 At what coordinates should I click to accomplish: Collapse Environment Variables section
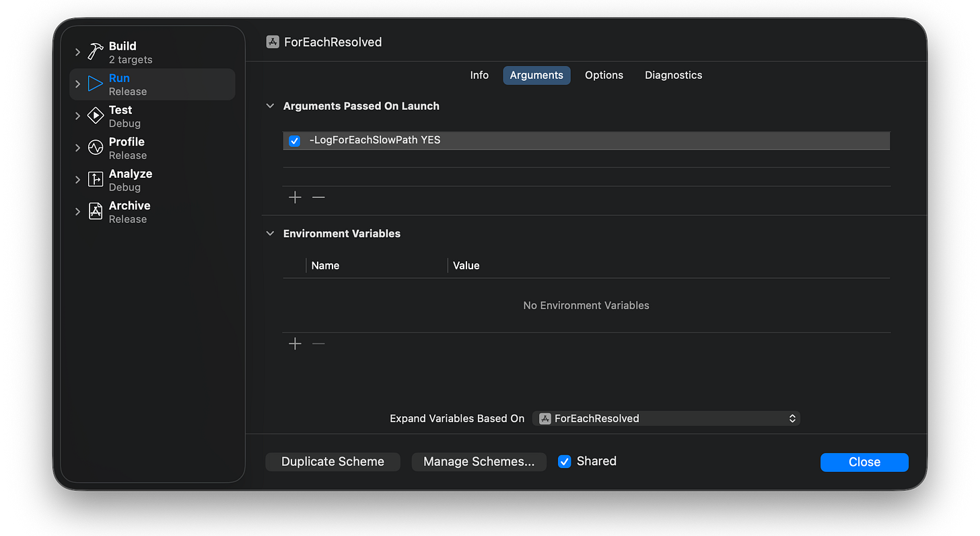[x=271, y=234]
